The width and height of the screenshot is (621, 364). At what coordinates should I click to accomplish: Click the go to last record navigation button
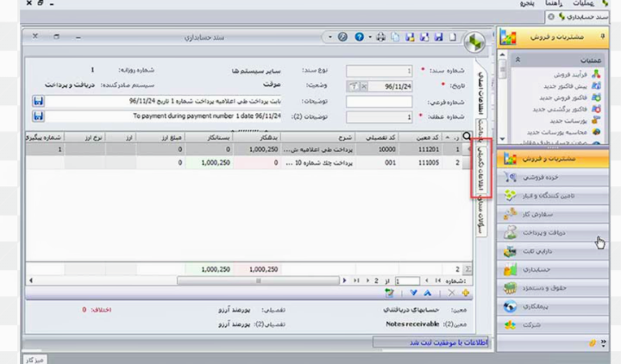(x=356, y=281)
